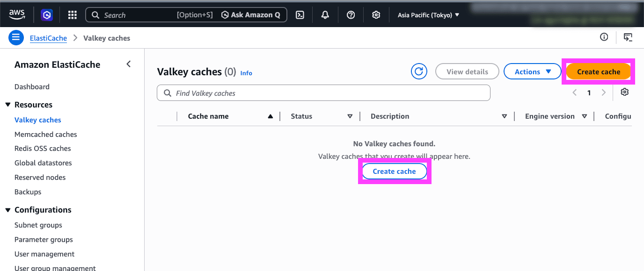The height and width of the screenshot is (271, 644).
Task: Open the AWS home logo
Action: pyautogui.click(x=17, y=14)
